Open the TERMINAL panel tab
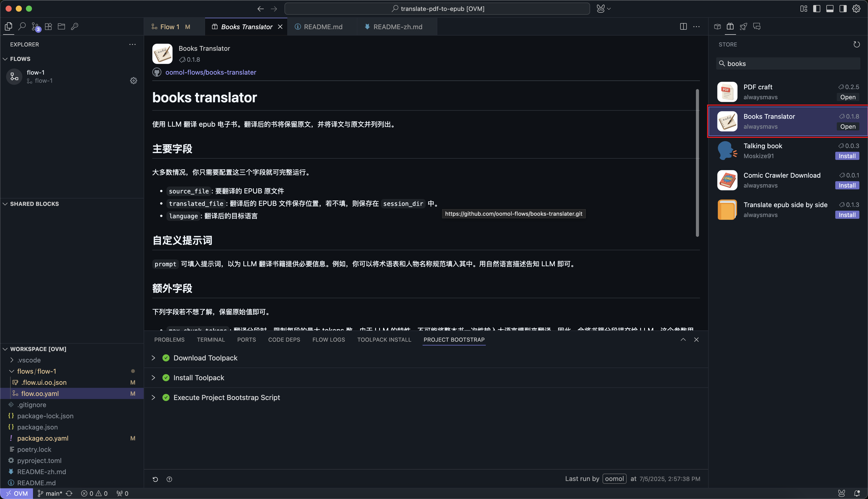The width and height of the screenshot is (868, 499). 211,340
